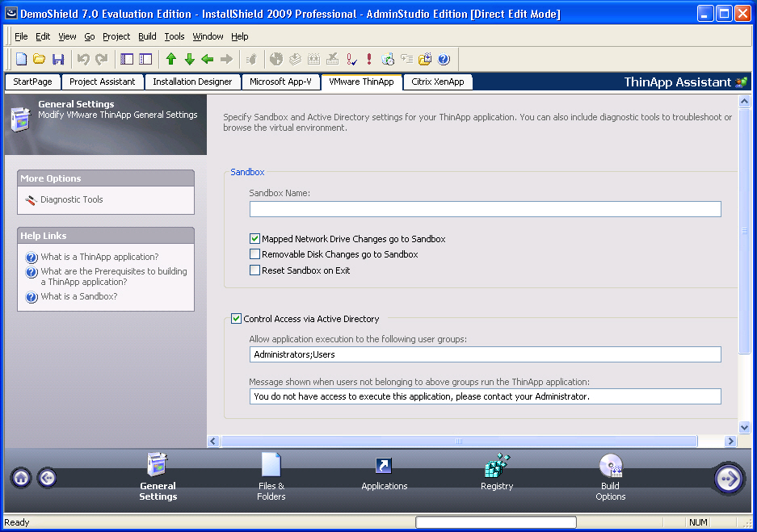This screenshot has width=757, height=532.
Task: Open Build Options in bottom navigation
Action: click(610, 466)
